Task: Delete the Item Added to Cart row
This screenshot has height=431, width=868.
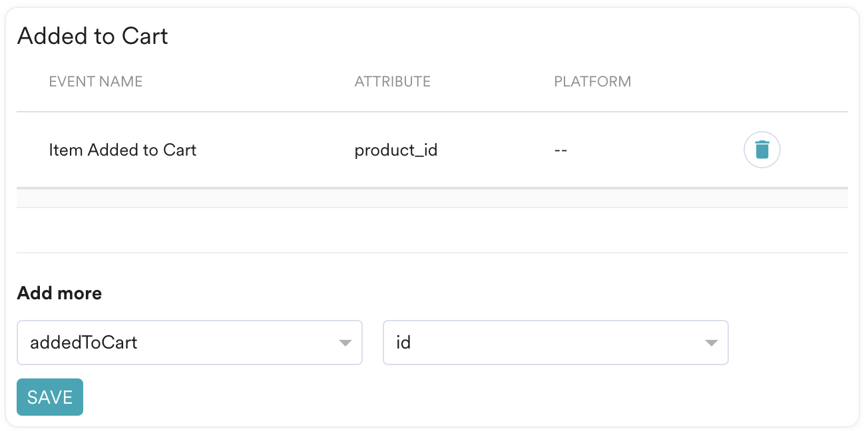Action: 761,150
